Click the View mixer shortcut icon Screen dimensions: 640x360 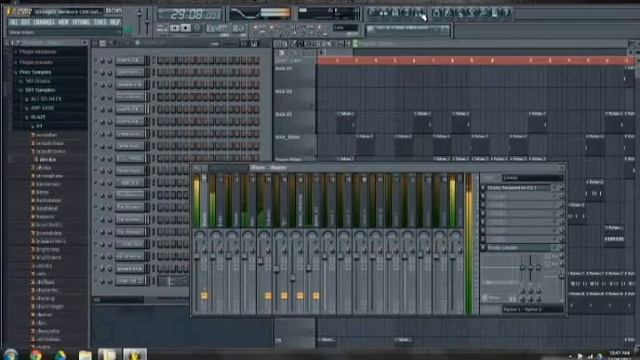419,13
